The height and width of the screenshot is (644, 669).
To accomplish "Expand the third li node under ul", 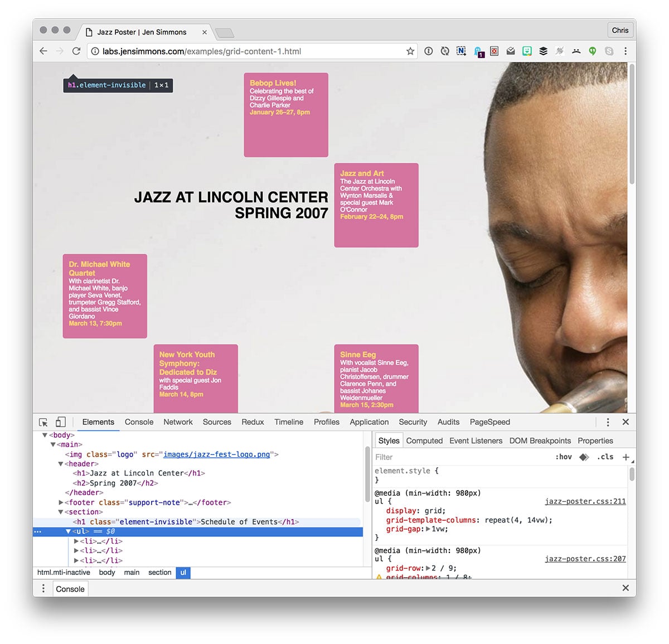I will [76, 560].
